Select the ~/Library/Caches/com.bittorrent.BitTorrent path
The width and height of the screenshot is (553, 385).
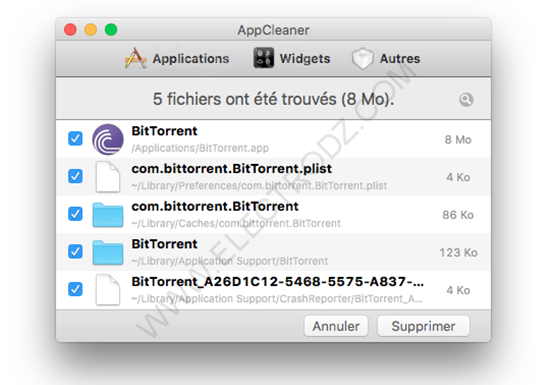236,224
